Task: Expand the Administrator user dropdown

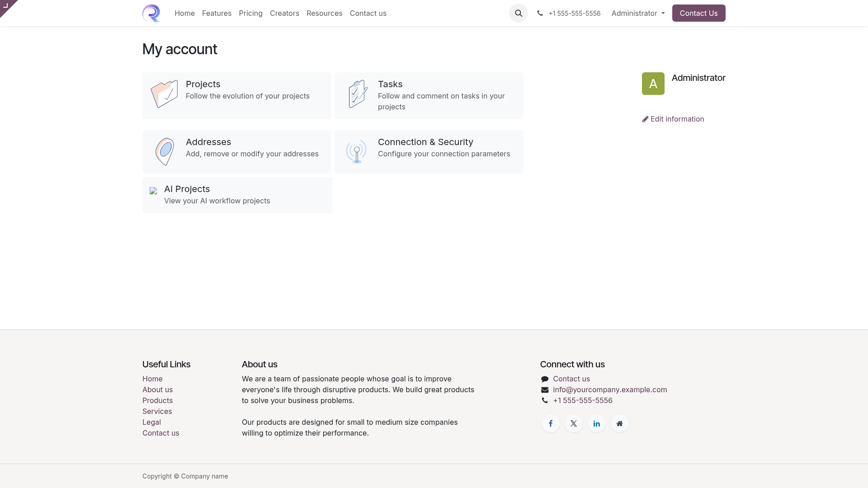Action: (638, 13)
